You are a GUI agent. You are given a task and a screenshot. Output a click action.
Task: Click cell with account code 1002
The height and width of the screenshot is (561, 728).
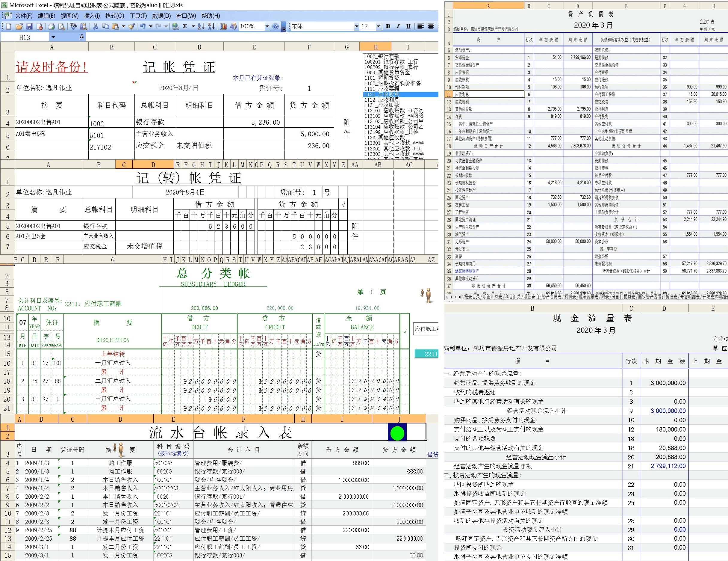tap(111, 122)
